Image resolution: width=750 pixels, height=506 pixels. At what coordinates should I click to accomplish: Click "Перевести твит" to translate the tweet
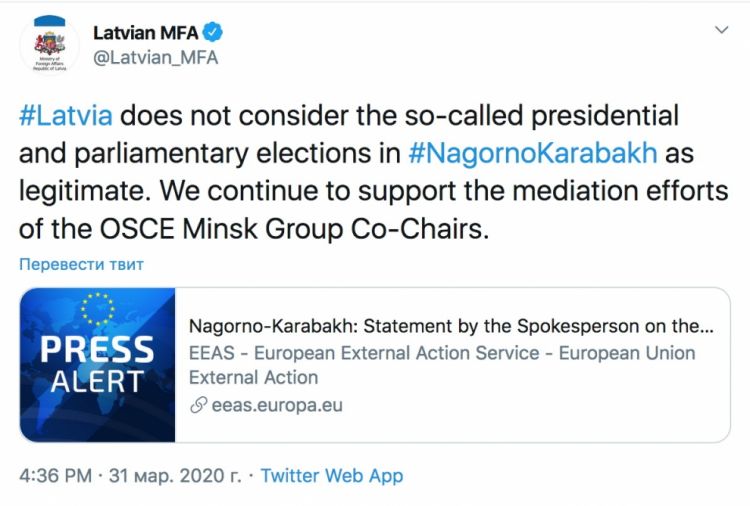[x=82, y=264]
